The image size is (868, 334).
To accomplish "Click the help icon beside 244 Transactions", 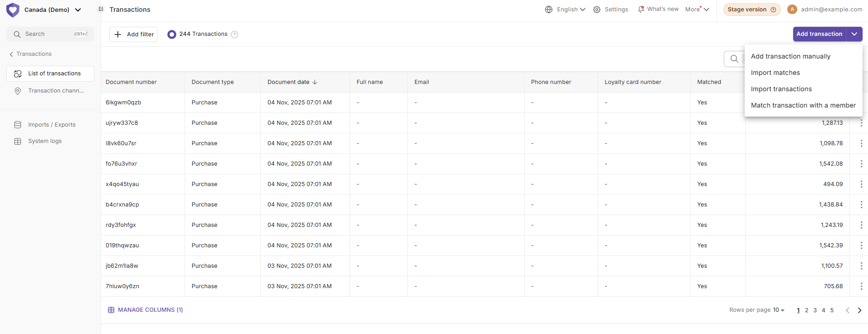I will click(234, 34).
